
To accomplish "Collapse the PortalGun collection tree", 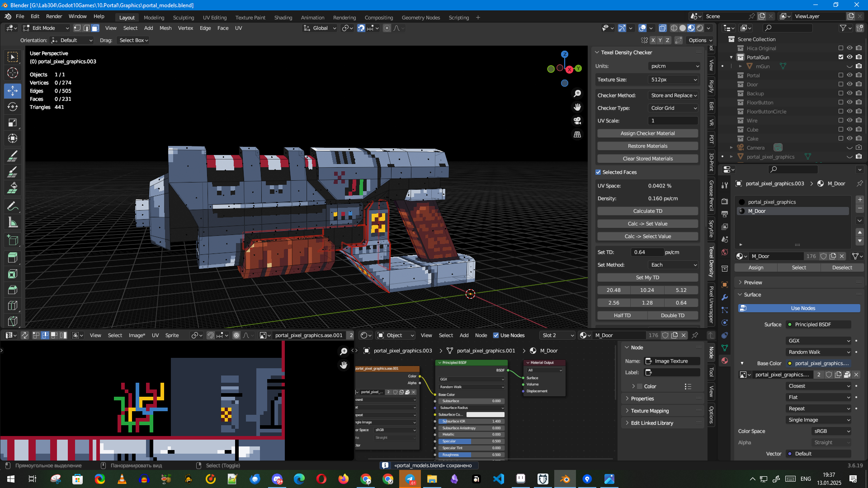I will 731,57.
